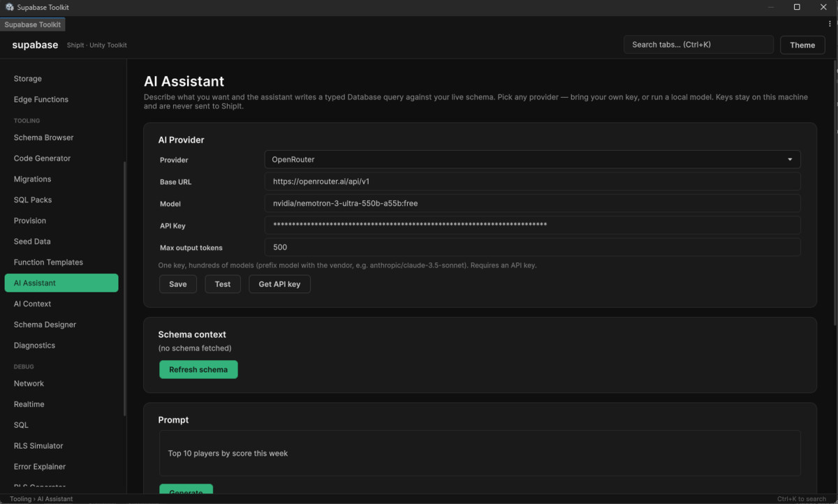Click the supabase logo text

click(35, 45)
